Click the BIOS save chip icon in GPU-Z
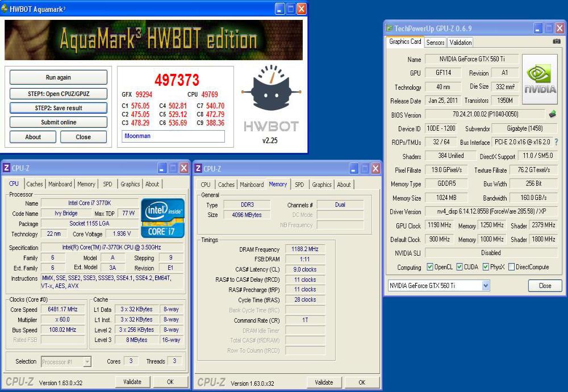Image resolution: width=568 pixels, height=392 pixels. click(552, 114)
